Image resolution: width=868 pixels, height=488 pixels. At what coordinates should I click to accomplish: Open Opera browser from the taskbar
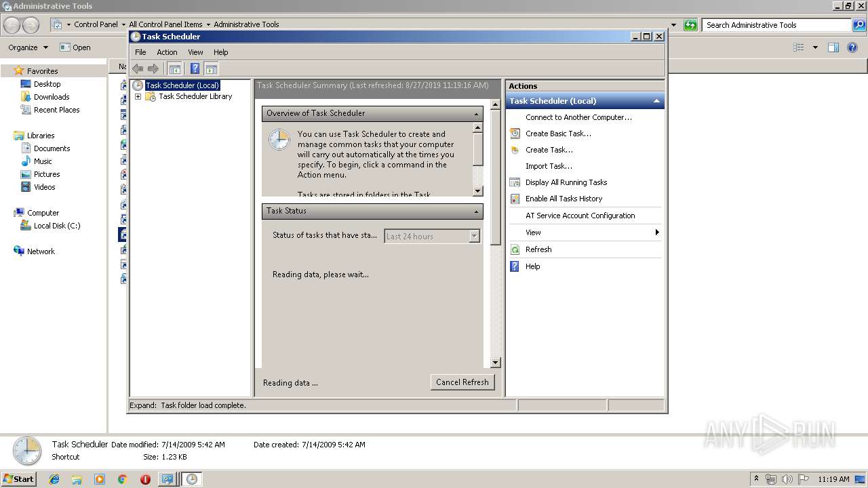(x=145, y=479)
